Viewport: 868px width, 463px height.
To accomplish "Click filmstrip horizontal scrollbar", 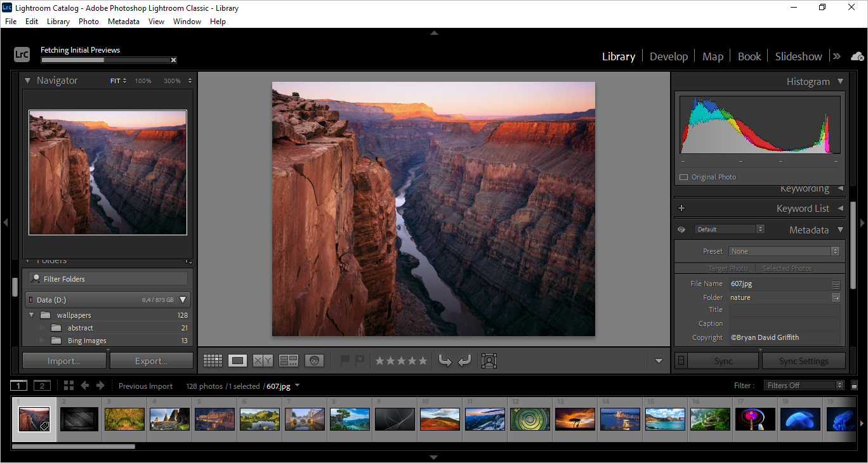I will coord(74,447).
